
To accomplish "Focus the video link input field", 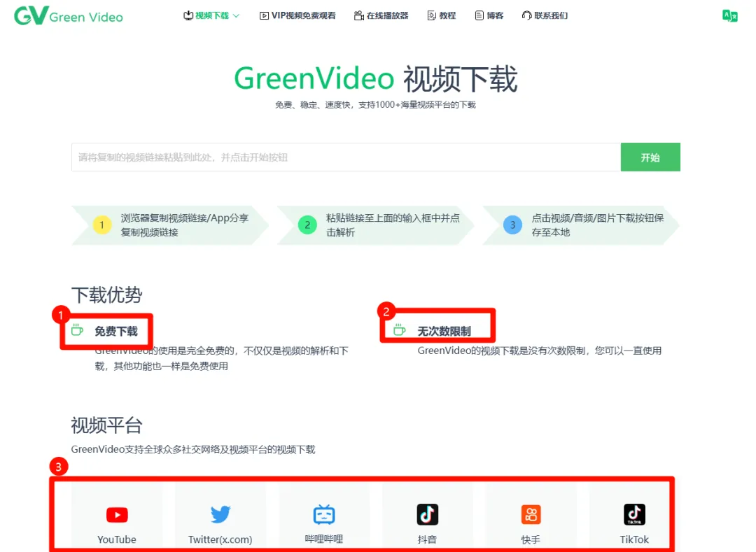I will coord(346,157).
